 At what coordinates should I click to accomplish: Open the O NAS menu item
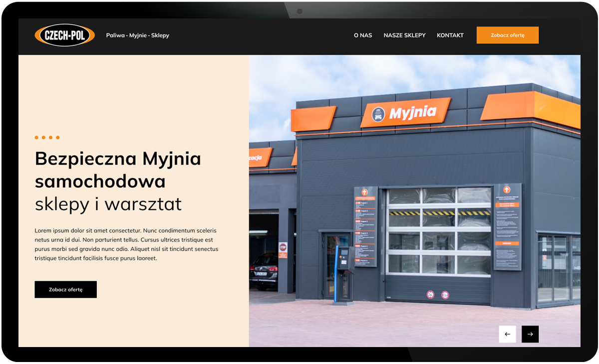[x=363, y=35]
